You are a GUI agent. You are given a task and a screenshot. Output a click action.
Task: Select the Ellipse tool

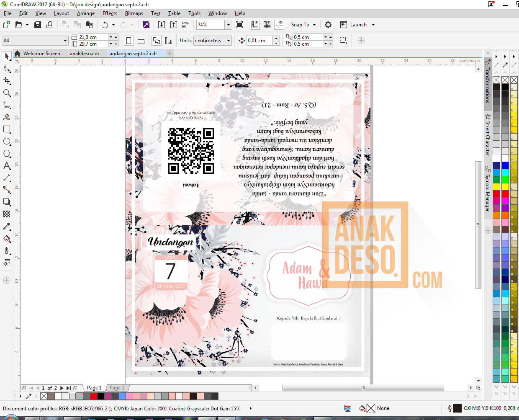[x=7, y=142]
